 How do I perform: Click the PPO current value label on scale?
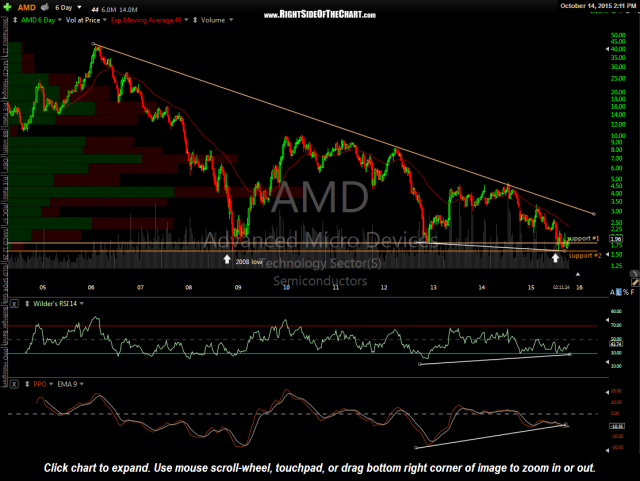click(616, 426)
